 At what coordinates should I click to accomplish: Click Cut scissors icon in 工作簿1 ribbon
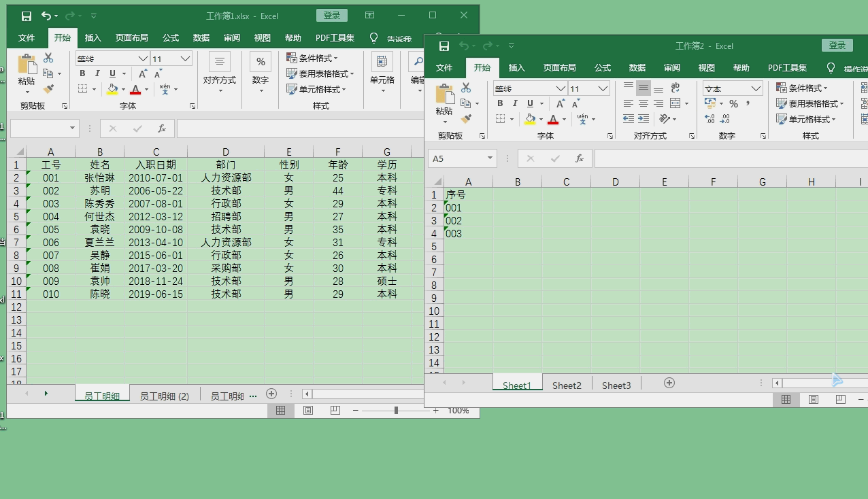click(x=48, y=58)
